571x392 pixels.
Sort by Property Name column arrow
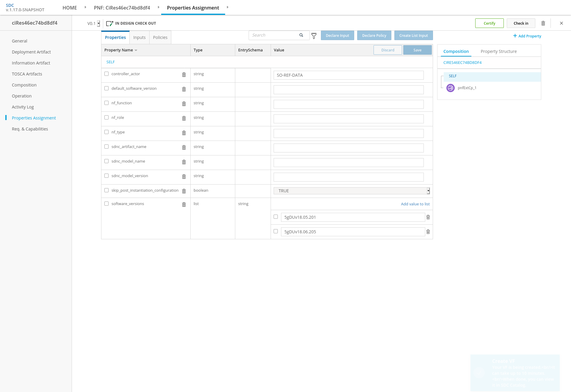point(136,50)
